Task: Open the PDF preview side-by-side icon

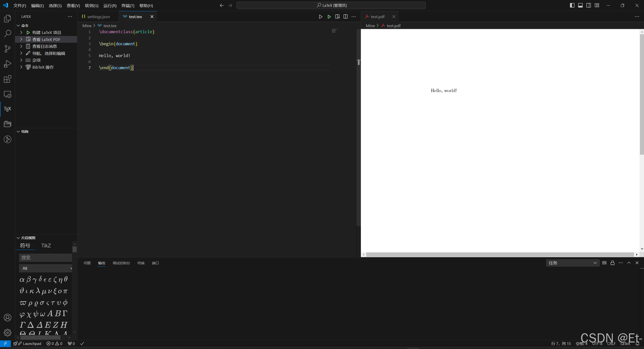Action: click(337, 17)
